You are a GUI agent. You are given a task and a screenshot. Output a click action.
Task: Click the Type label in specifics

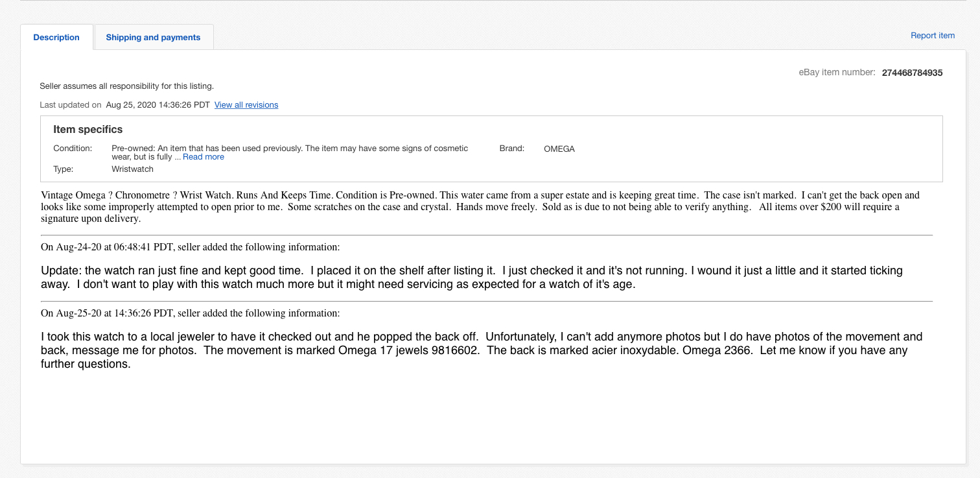pos(64,169)
